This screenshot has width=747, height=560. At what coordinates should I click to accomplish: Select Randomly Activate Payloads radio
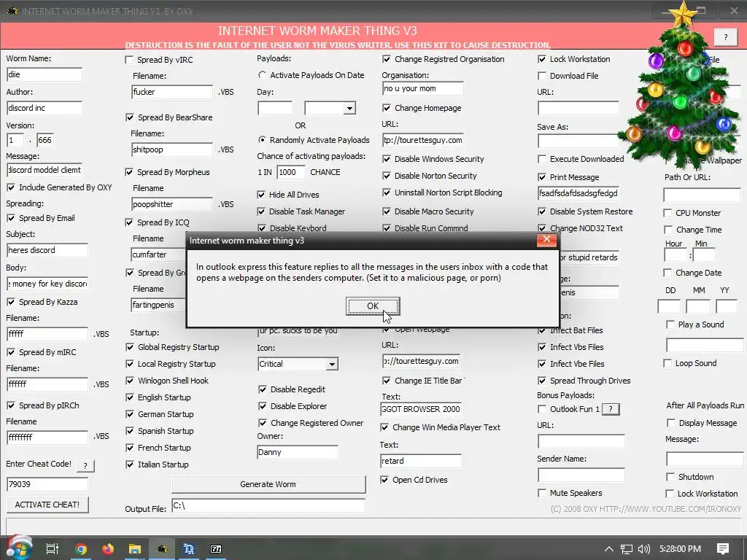click(x=262, y=139)
